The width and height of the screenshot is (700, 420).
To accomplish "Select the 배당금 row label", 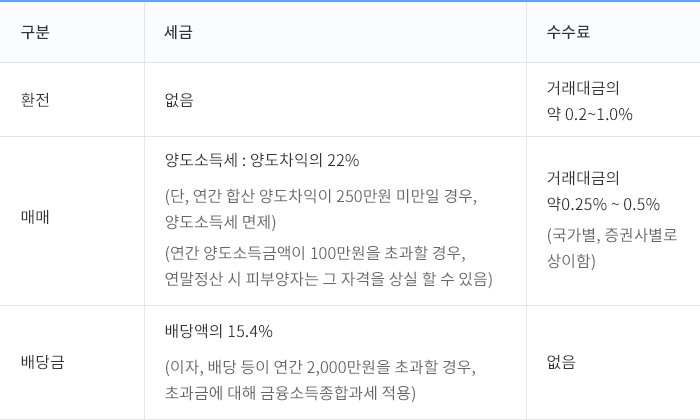I will tap(42, 362).
